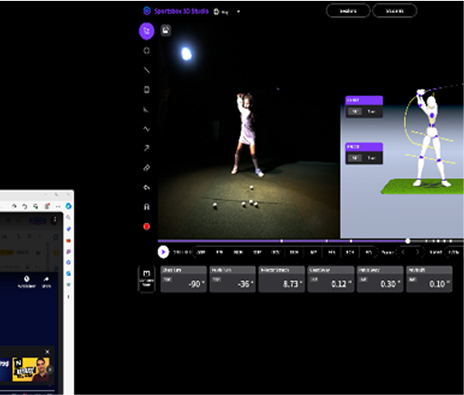Viewport: 464px width, 395px height.
Task: Open position dropdown in the 0.10 tile
Action: 413,279
